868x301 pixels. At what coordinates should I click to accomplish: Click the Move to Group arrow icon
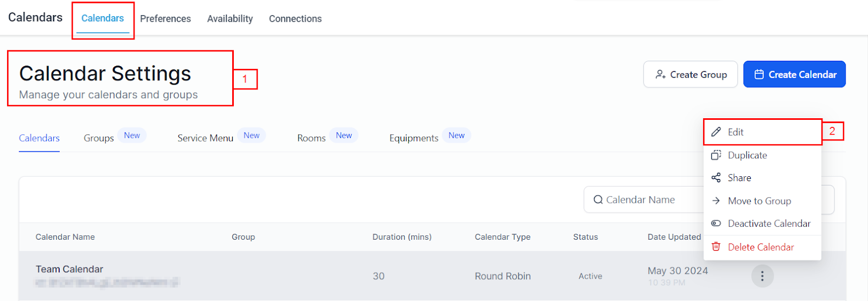pos(716,201)
